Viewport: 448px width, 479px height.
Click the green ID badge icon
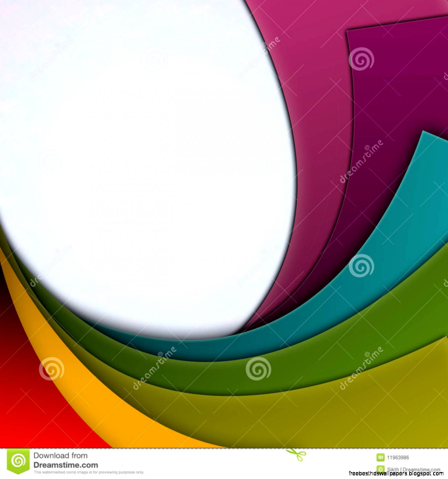[381, 457]
